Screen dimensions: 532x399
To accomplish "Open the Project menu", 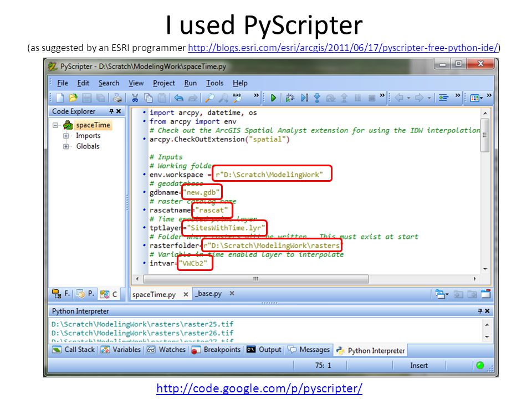I will click(164, 83).
